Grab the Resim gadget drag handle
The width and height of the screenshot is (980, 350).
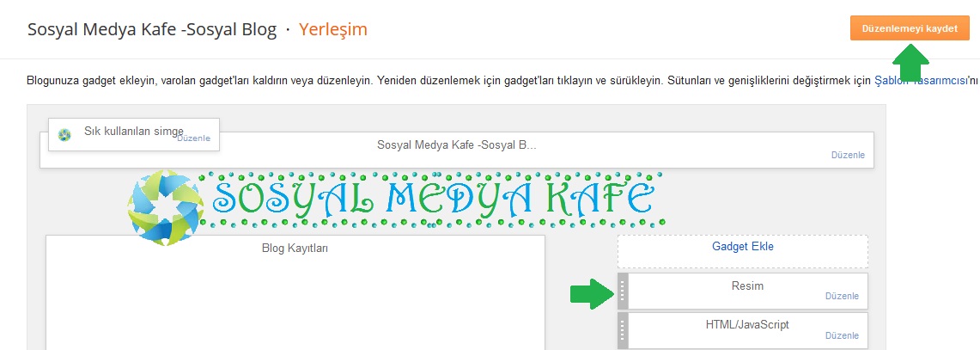pos(623,292)
